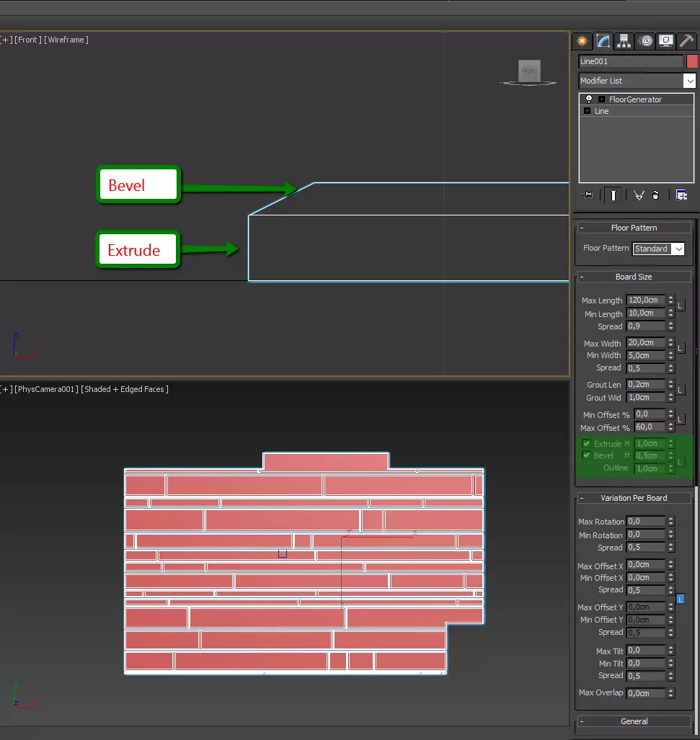
Task: Click the Min Length value field
Action: 646,313
